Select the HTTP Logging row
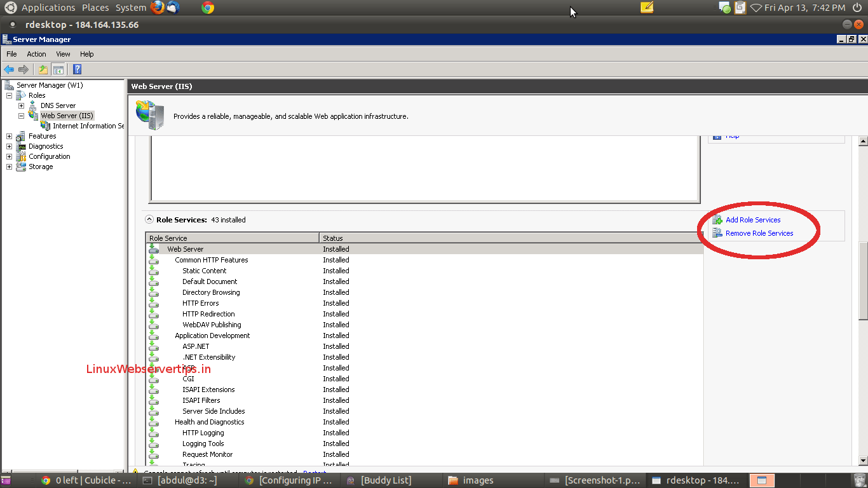This screenshot has width=868, height=488. tap(424, 433)
